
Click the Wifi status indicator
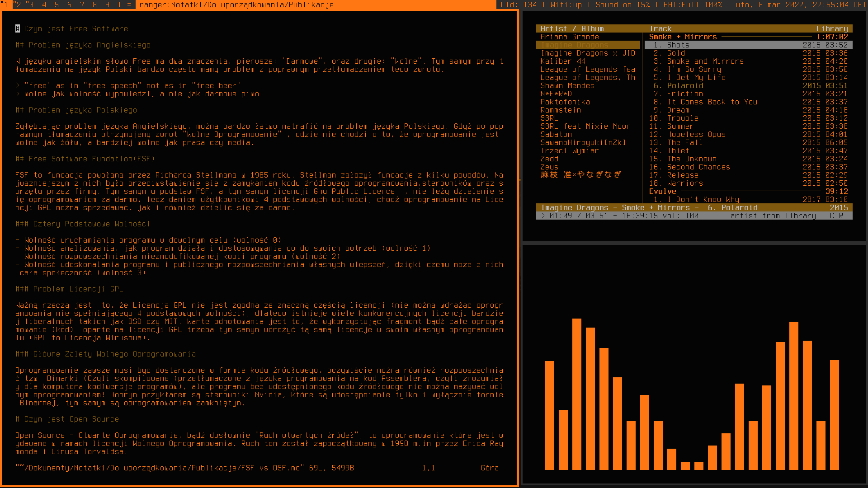(566, 5)
